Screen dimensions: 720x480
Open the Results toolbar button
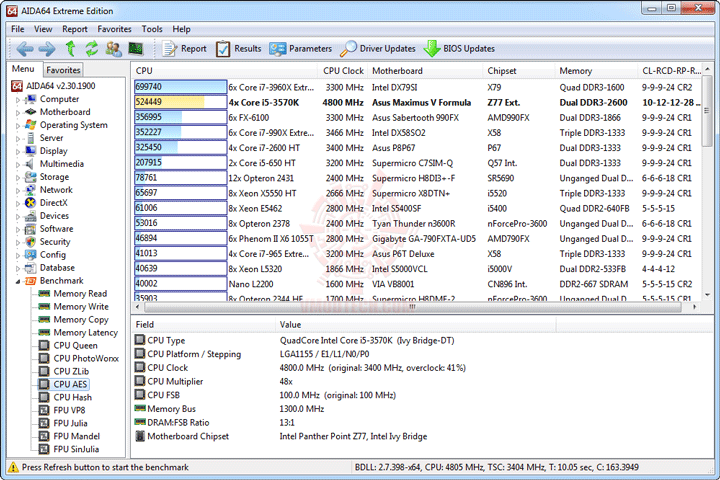click(x=238, y=49)
